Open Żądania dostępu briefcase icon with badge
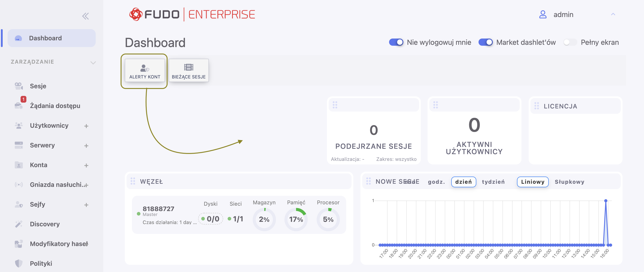The height and width of the screenshot is (272, 644). point(19,106)
